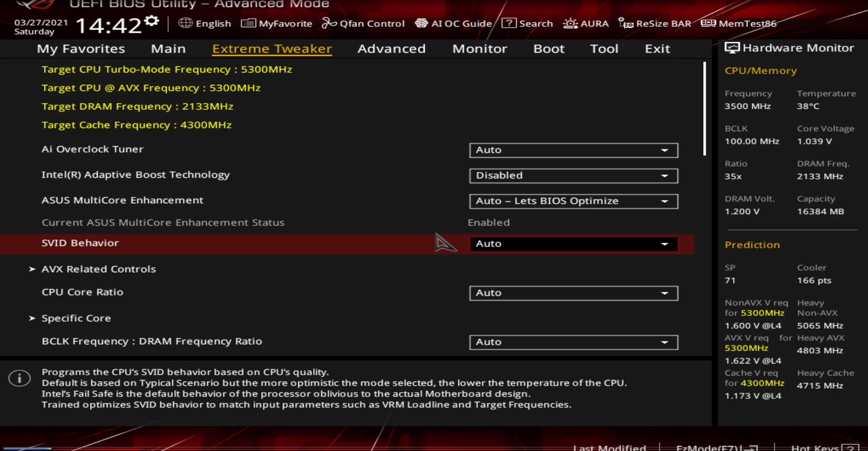The height and width of the screenshot is (451, 868).
Task: Click the settings gear next to clock
Action: 151,21
